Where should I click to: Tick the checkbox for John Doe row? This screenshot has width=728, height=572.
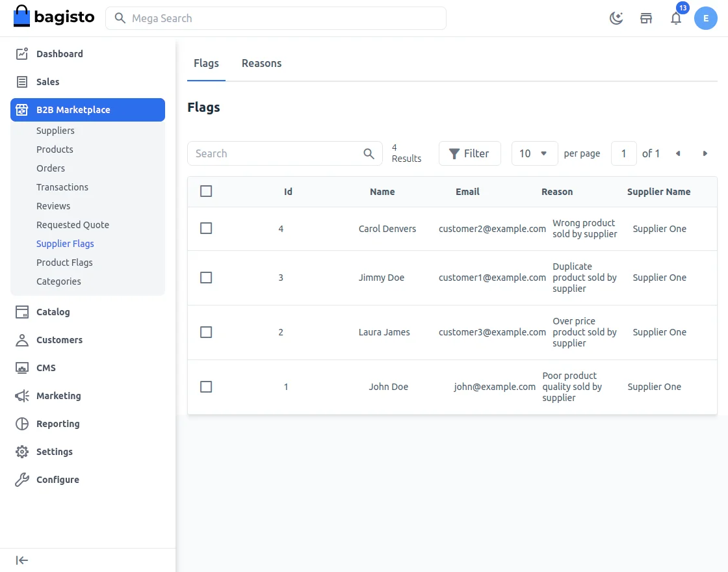206,387
